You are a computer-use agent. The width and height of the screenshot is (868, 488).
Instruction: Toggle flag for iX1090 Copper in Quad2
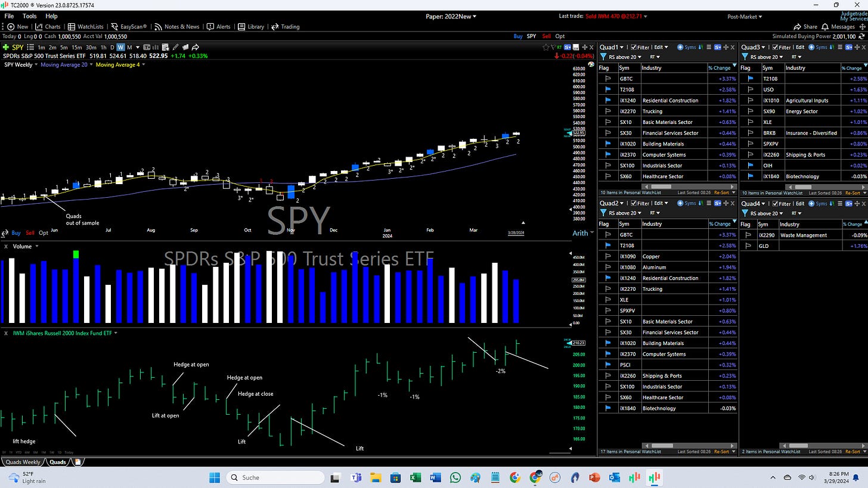(x=608, y=257)
